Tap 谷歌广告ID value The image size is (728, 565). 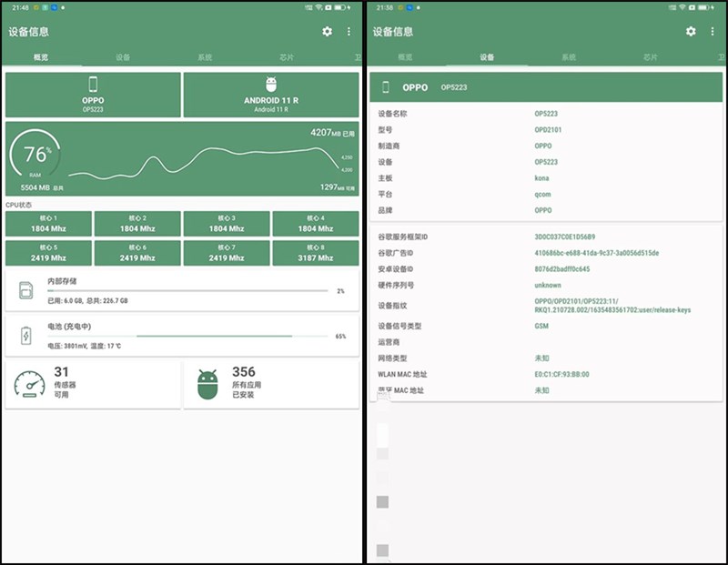click(x=597, y=253)
